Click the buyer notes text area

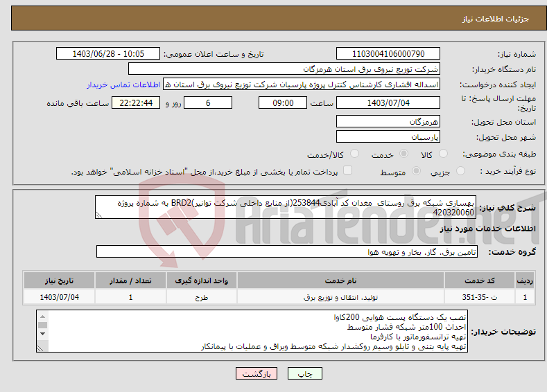(x=252, y=331)
